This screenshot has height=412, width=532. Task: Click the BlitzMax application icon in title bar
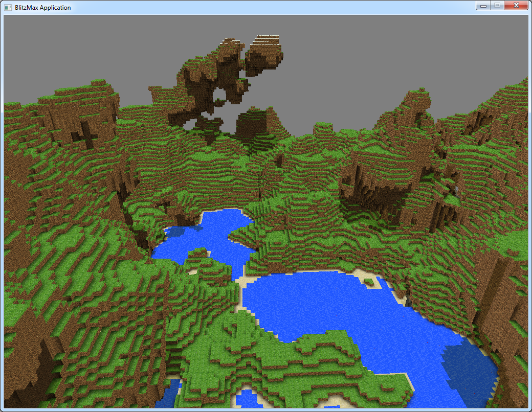[x=8, y=8]
